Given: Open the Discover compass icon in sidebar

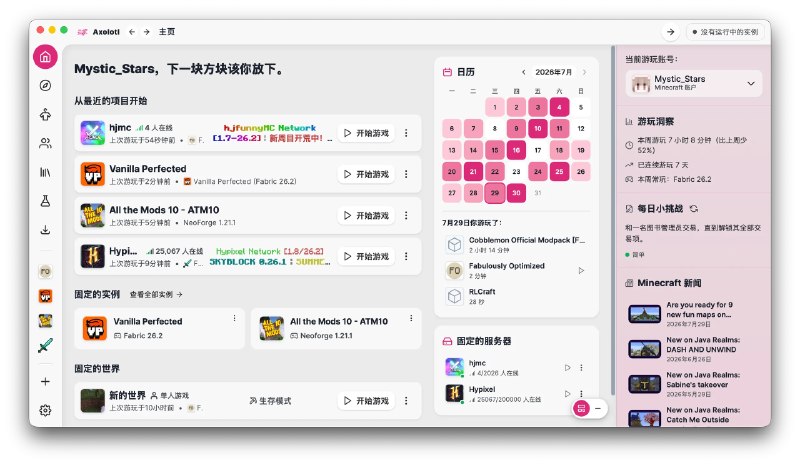Looking at the screenshot, I should [45, 86].
